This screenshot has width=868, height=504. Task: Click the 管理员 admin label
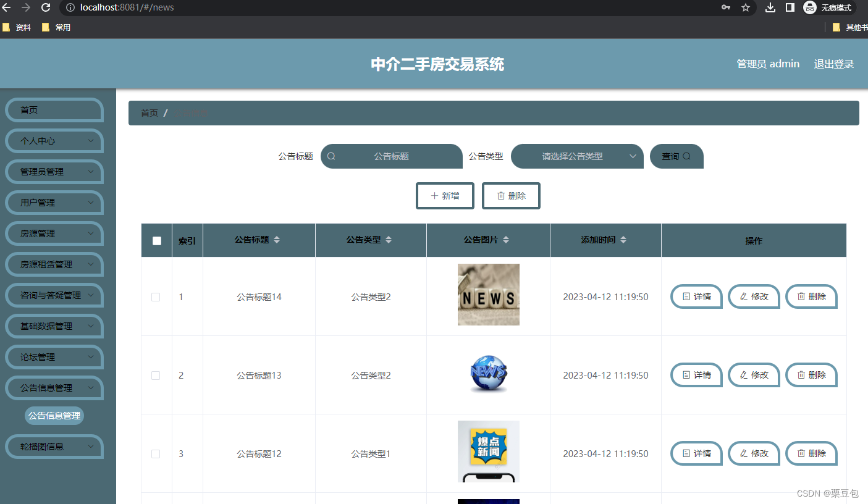pos(768,64)
